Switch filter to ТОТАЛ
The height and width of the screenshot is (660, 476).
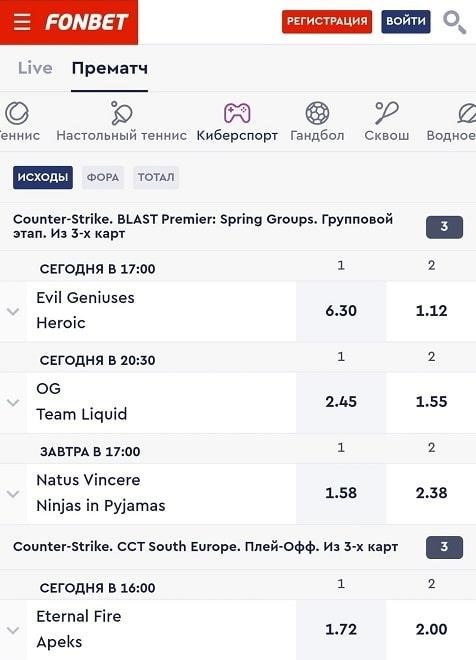point(156,177)
